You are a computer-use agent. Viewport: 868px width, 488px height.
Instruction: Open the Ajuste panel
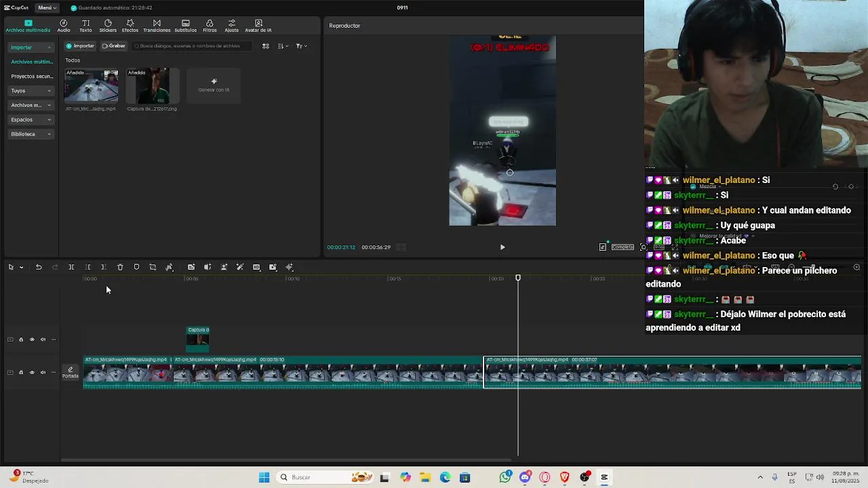231,26
